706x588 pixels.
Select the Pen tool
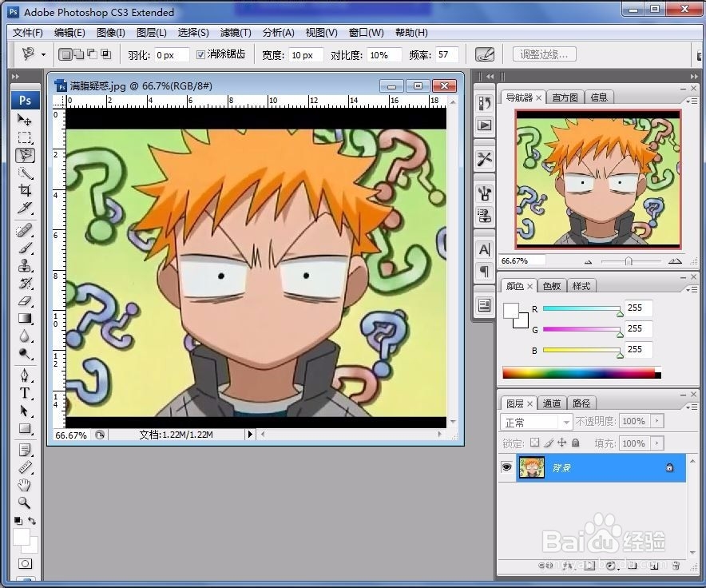pyautogui.click(x=25, y=375)
